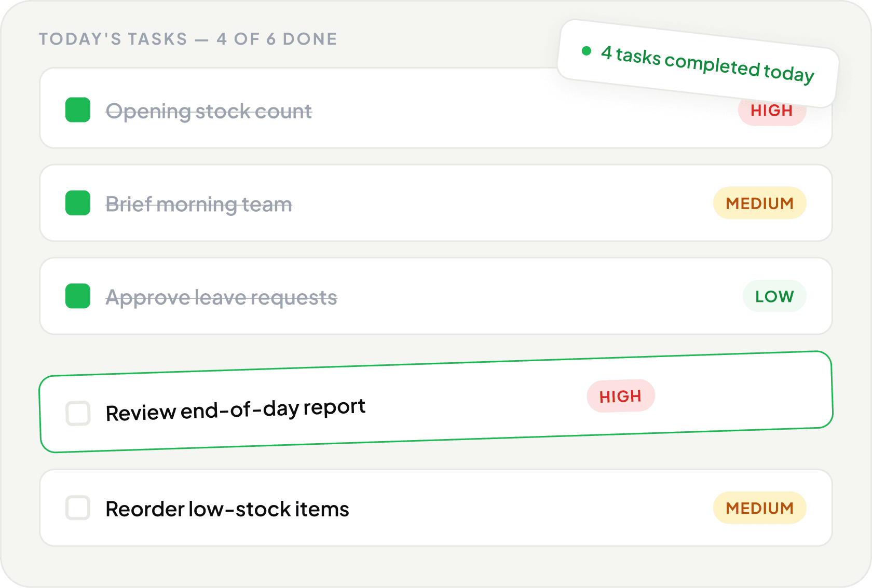Image resolution: width=872 pixels, height=588 pixels.
Task: Select the Reorder low-stock items task card
Action: pos(436,508)
